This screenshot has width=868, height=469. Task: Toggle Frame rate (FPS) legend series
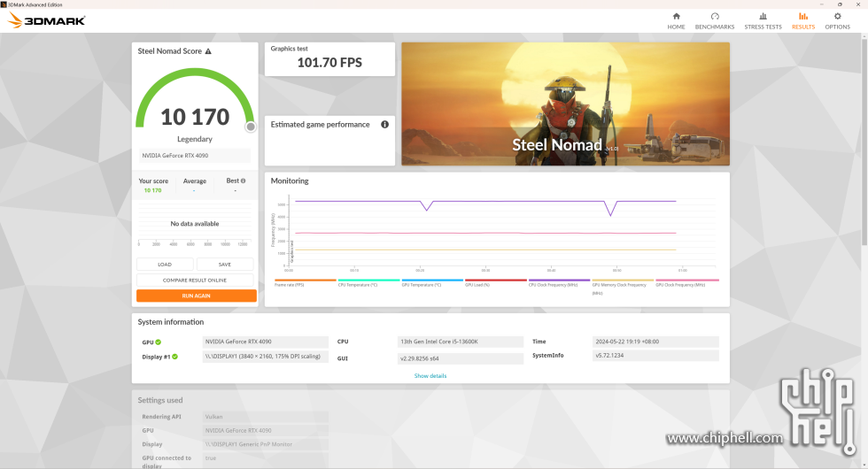click(305, 282)
